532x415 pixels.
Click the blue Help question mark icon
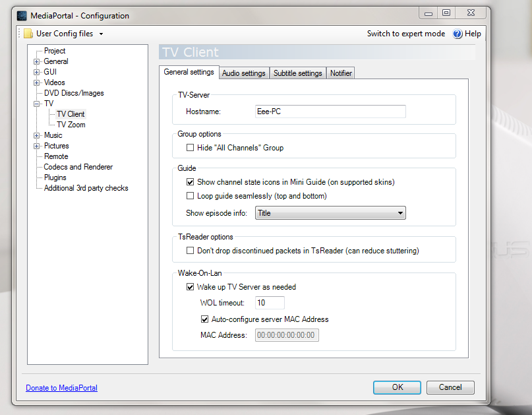point(458,34)
